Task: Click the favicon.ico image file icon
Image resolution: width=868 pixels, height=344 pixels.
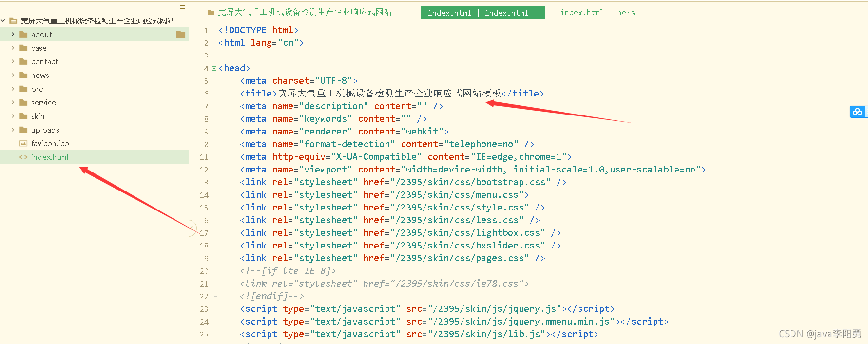Action: 23,144
